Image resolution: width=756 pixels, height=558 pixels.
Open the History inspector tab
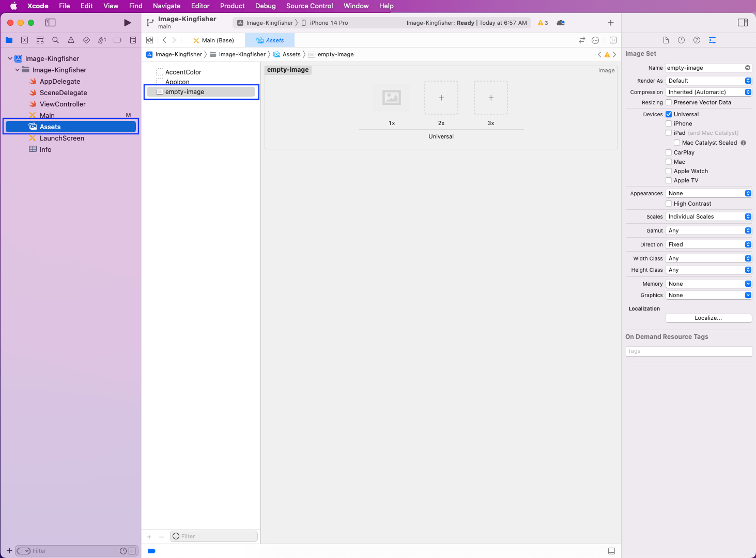click(681, 40)
